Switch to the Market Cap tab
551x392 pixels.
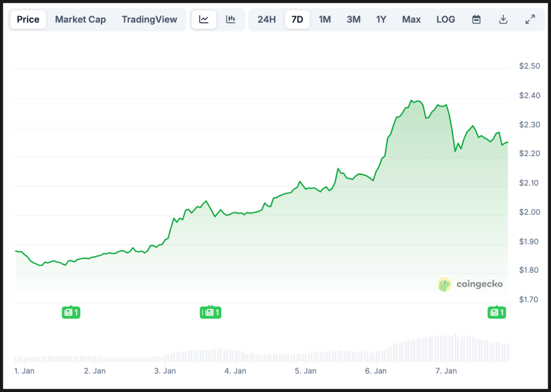(80, 19)
